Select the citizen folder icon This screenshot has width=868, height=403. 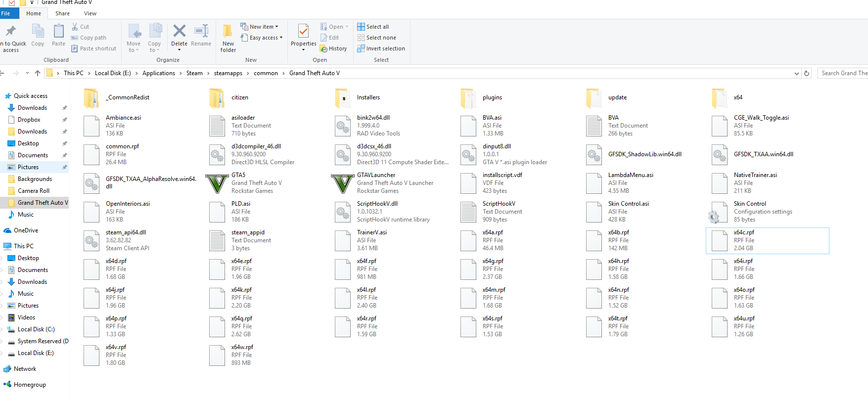pos(217,97)
